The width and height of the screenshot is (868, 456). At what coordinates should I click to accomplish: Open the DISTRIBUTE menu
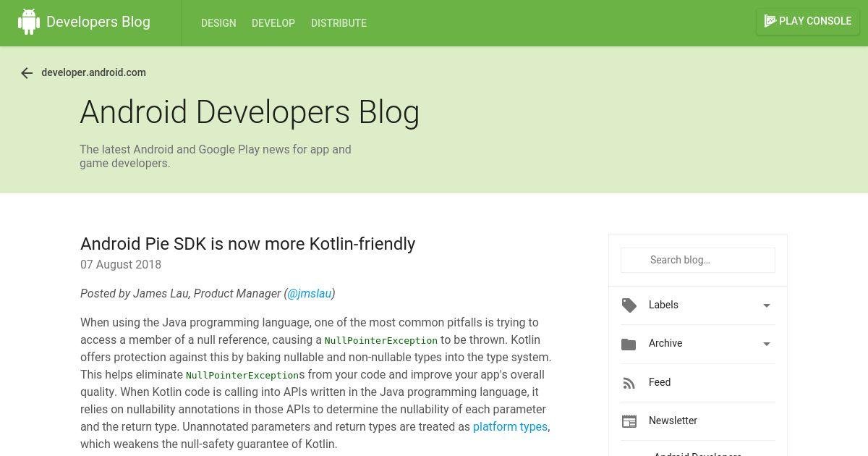point(339,23)
